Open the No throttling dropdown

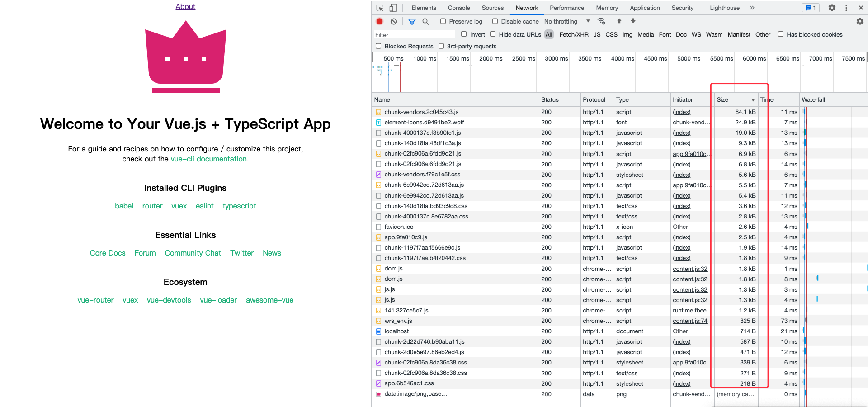[x=567, y=21]
